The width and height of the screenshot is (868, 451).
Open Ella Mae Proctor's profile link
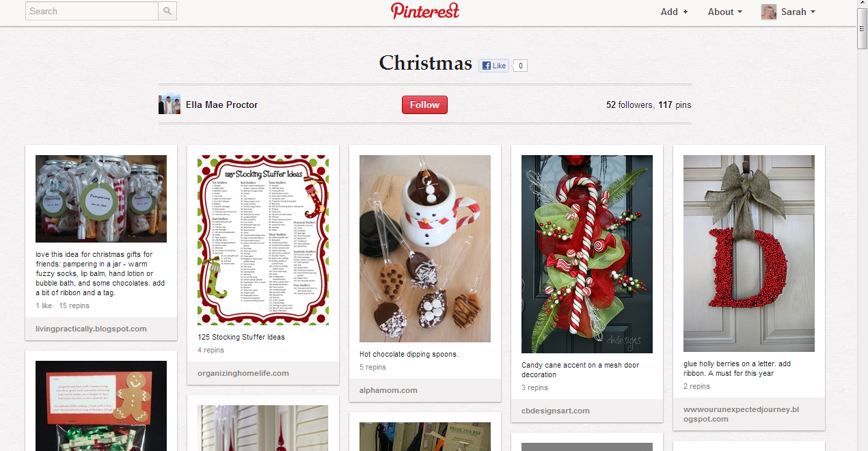222,105
